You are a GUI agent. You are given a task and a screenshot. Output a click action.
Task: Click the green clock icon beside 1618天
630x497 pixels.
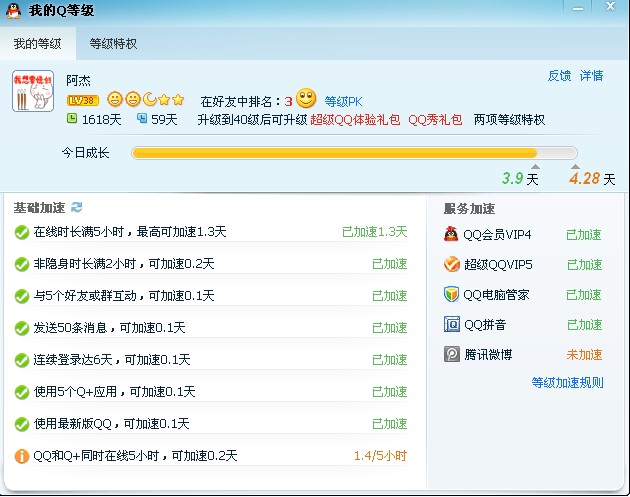(72, 119)
